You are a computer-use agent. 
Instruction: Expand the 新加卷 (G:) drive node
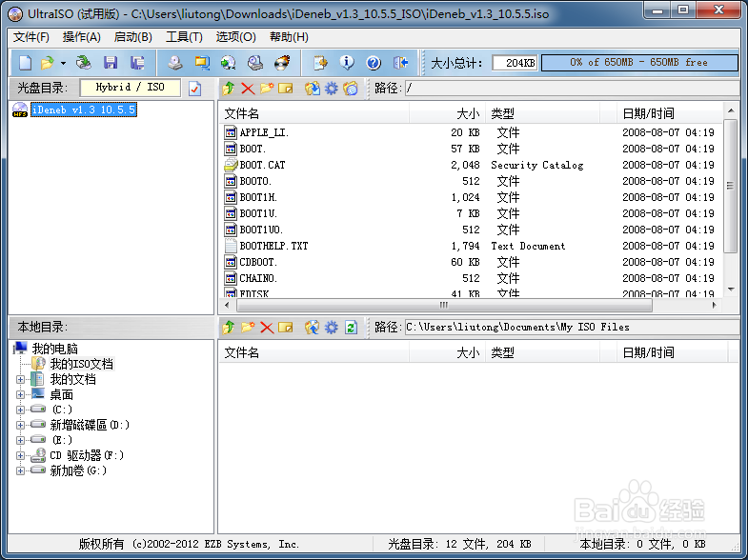click(20, 470)
